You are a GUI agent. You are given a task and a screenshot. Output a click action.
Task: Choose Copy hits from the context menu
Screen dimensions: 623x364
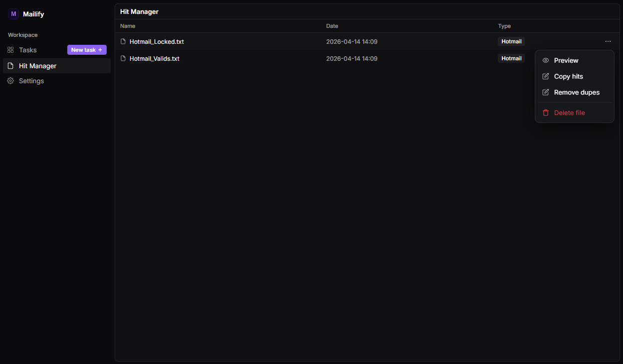coord(568,76)
